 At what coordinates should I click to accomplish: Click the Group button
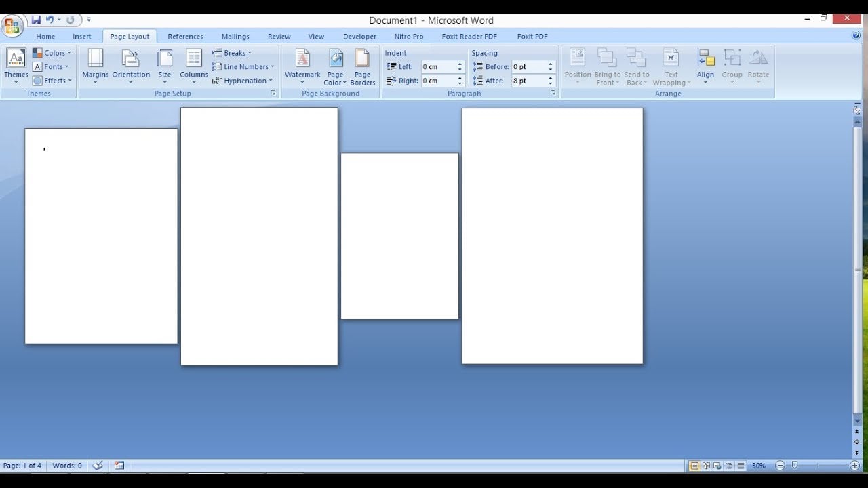[x=732, y=66]
